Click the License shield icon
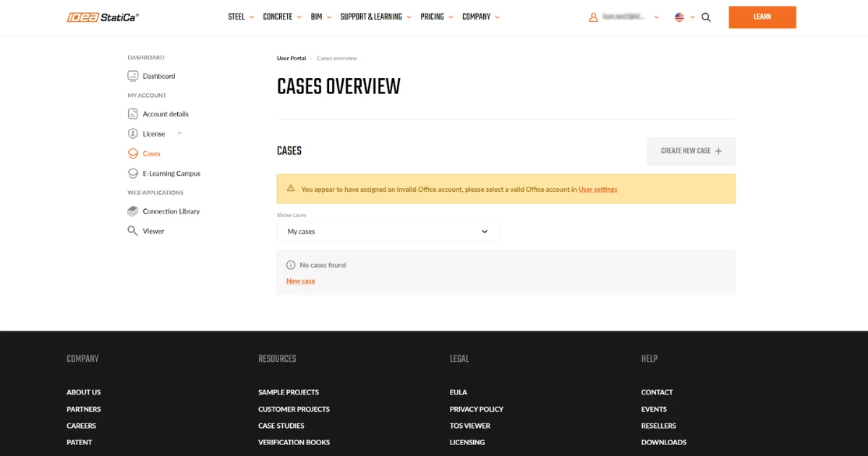The width and height of the screenshot is (868, 456). pyautogui.click(x=133, y=134)
